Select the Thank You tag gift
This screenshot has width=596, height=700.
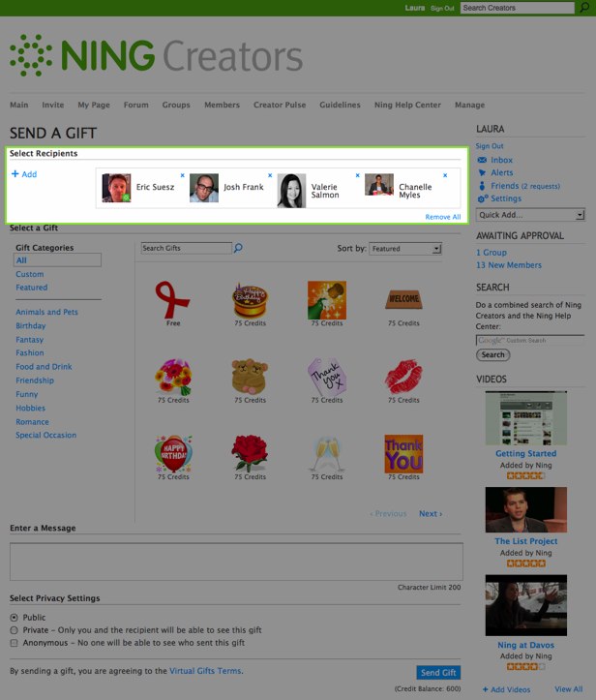pos(327,377)
